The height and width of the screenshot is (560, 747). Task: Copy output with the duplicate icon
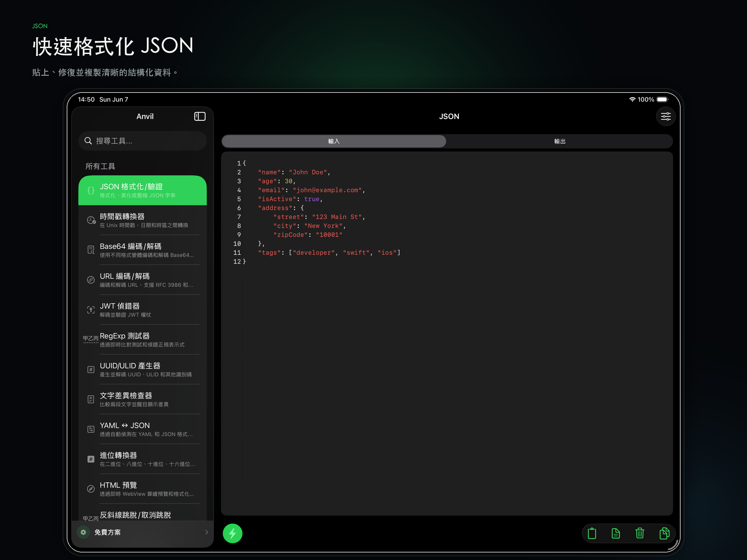(664, 533)
